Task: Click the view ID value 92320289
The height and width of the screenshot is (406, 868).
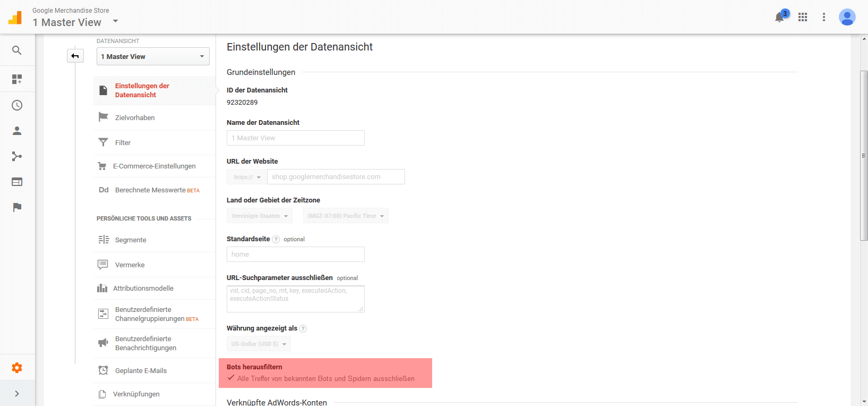Action: click(x=242, y=103)
